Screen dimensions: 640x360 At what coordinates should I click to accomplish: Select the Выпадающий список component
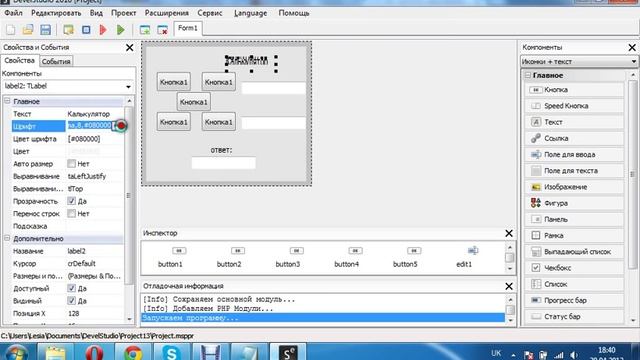point(574,252)
